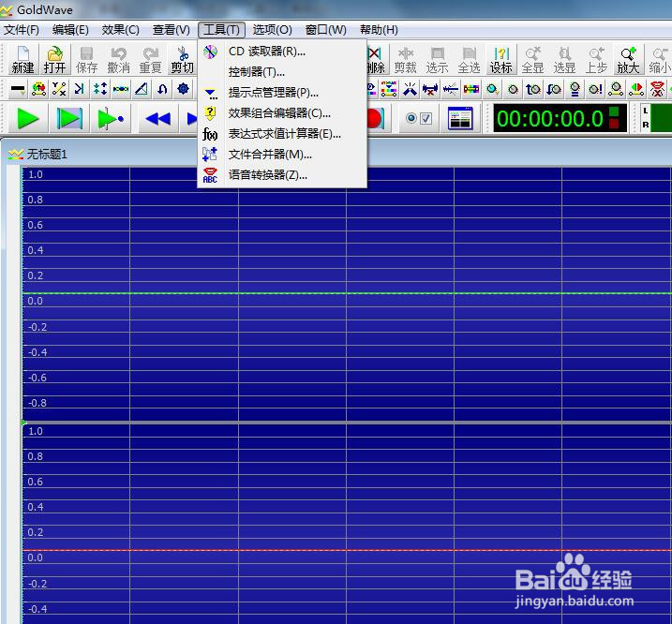Image resolution: width=672 pixels, height=624 pixels.
Task: Click the blue rewind double-arrow button
Action: [x=157, y=118]
